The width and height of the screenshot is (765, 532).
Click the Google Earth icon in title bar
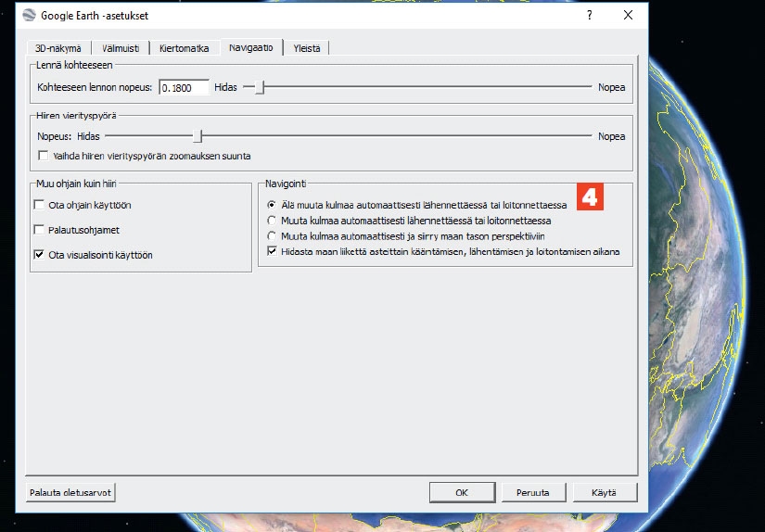28,16
